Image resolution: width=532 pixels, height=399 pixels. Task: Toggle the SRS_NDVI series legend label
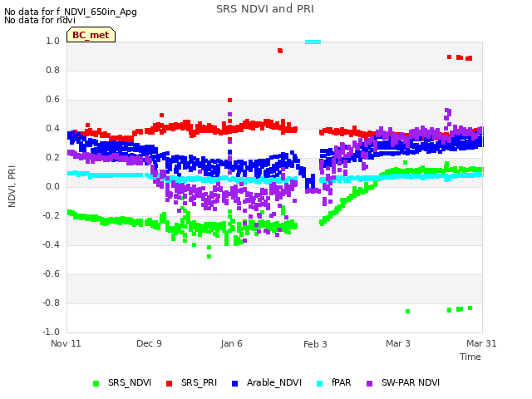coord(130,382)
